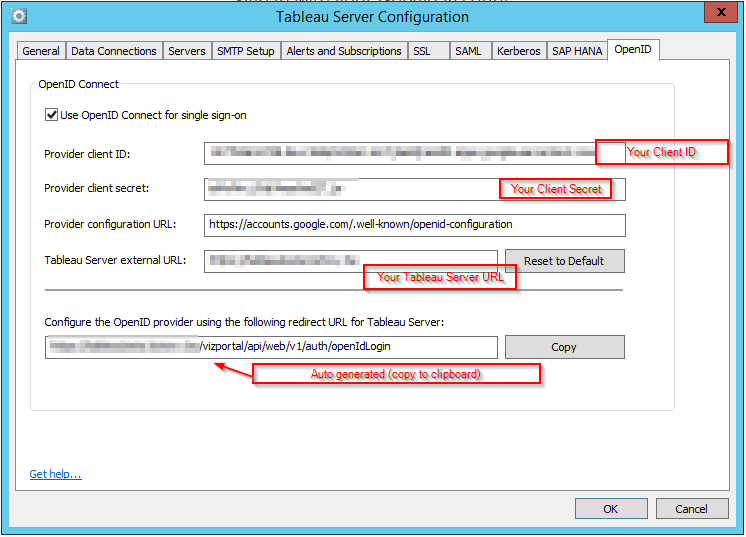Image resolution: width=746 pixels, height=537 pixels.
Task: Click Reset to Default button
Action: (x=564, y=261)
